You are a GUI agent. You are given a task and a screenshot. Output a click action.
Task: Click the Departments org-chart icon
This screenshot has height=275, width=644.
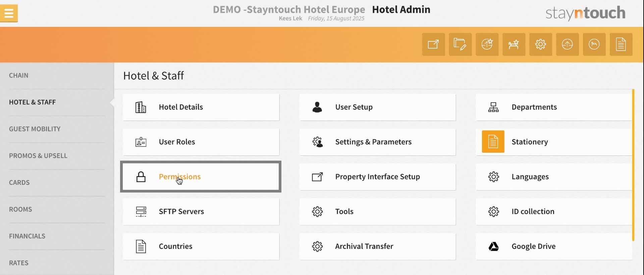pyautogui.click(x=493, y=107)
